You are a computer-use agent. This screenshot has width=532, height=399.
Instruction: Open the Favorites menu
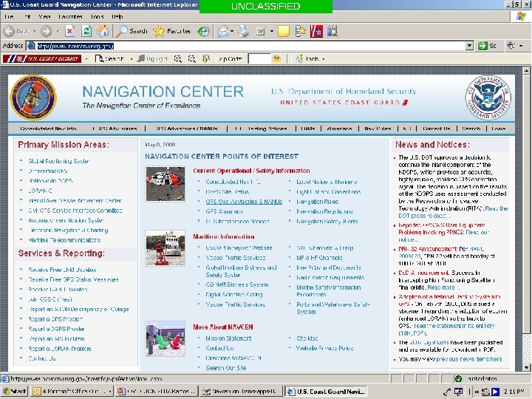click(x=71, y=16)
